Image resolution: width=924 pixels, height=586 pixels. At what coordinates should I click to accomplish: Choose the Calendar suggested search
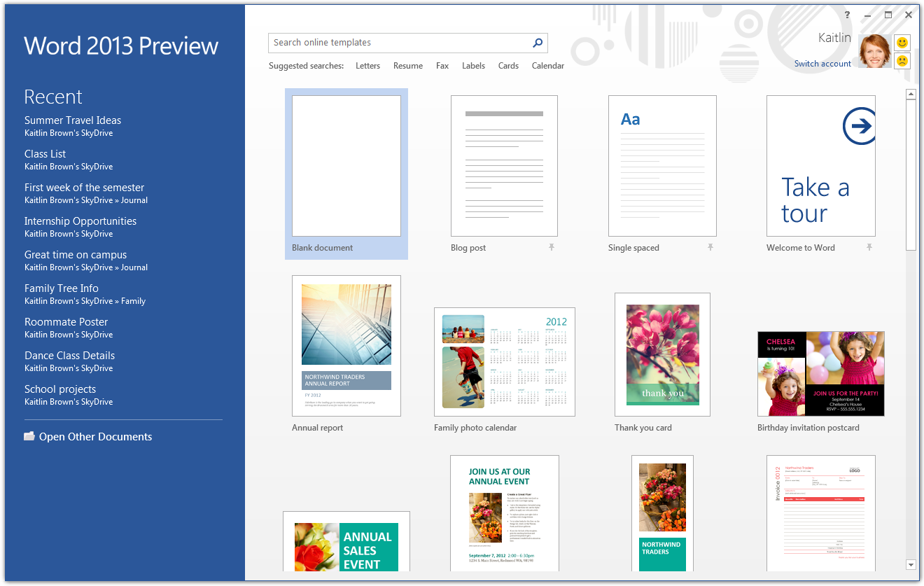tap(547, 66)
